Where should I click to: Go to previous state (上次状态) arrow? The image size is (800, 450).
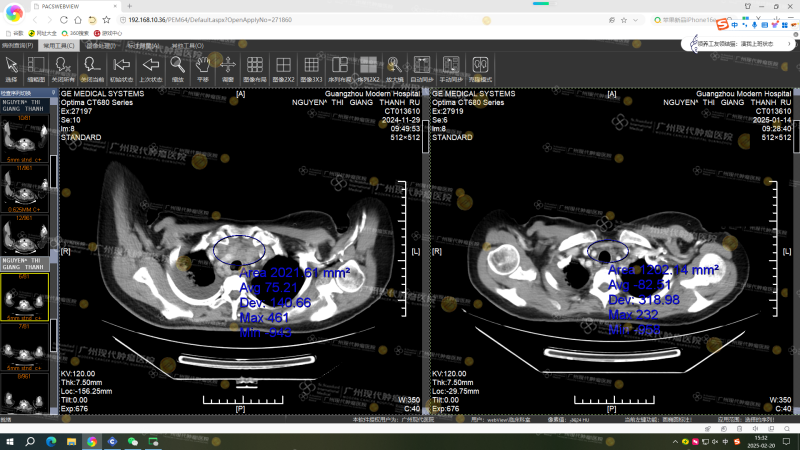[150, 66]
